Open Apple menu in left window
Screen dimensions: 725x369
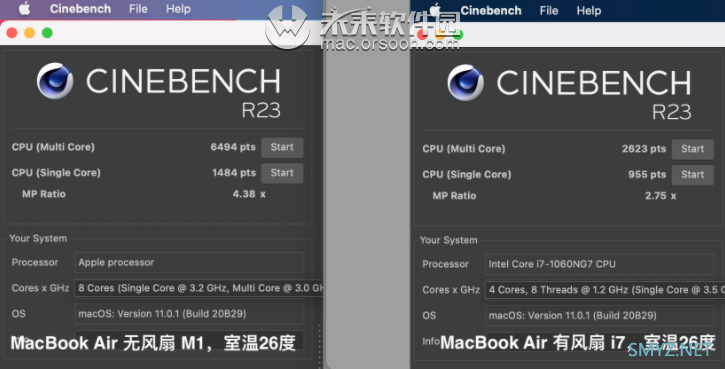click(24, 9)
